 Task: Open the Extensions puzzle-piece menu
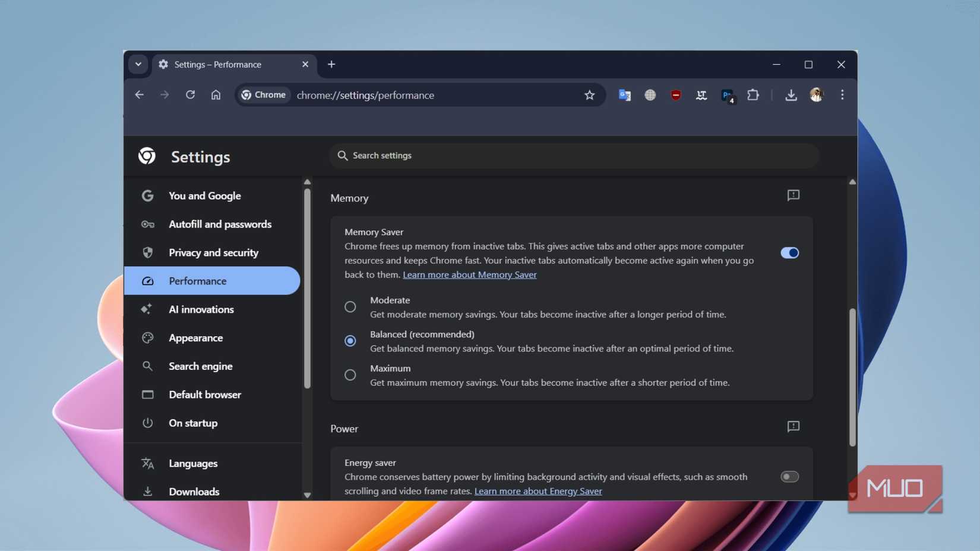tap(753, 95)
